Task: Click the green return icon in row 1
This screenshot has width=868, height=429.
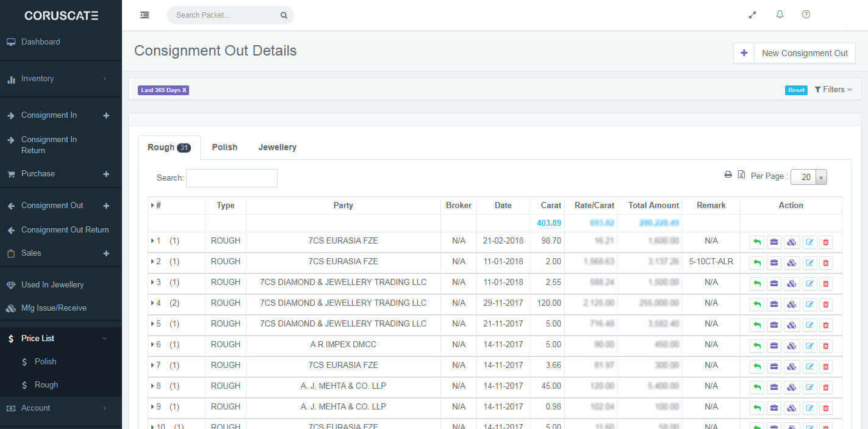Action: click(x=756, y=242)
